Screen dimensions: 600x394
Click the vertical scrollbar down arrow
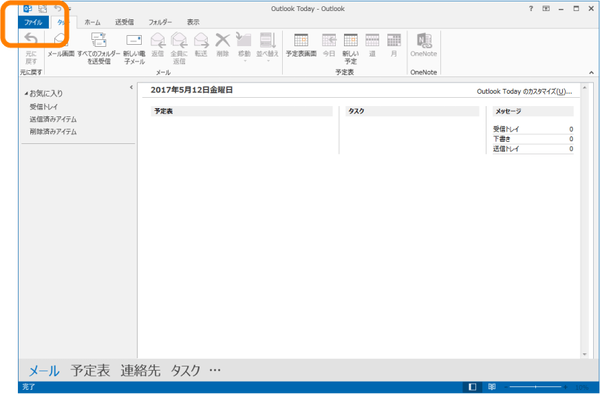584,354
